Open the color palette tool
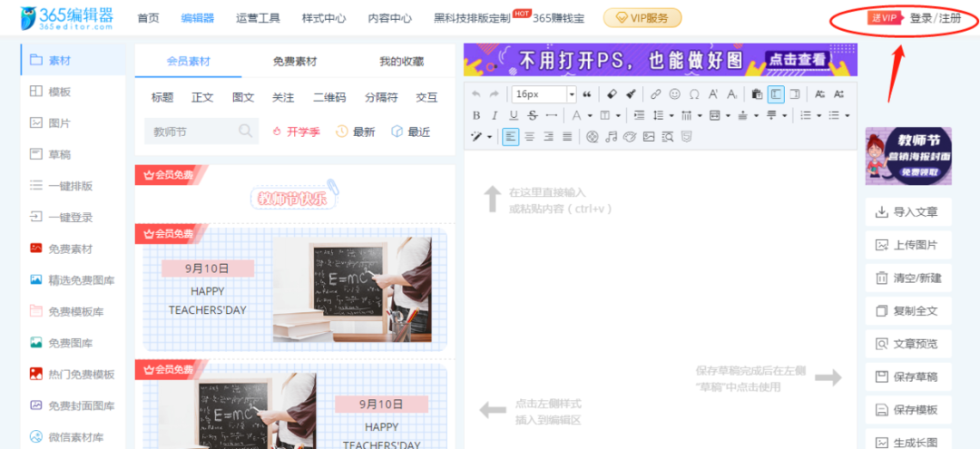 click(x=630, y=136)
